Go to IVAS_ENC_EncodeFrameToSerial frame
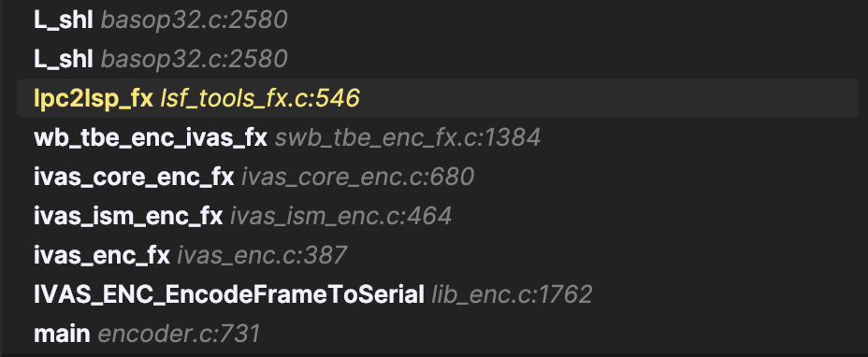868x357 pixels. pyautogui.click(x=438, y=294)
